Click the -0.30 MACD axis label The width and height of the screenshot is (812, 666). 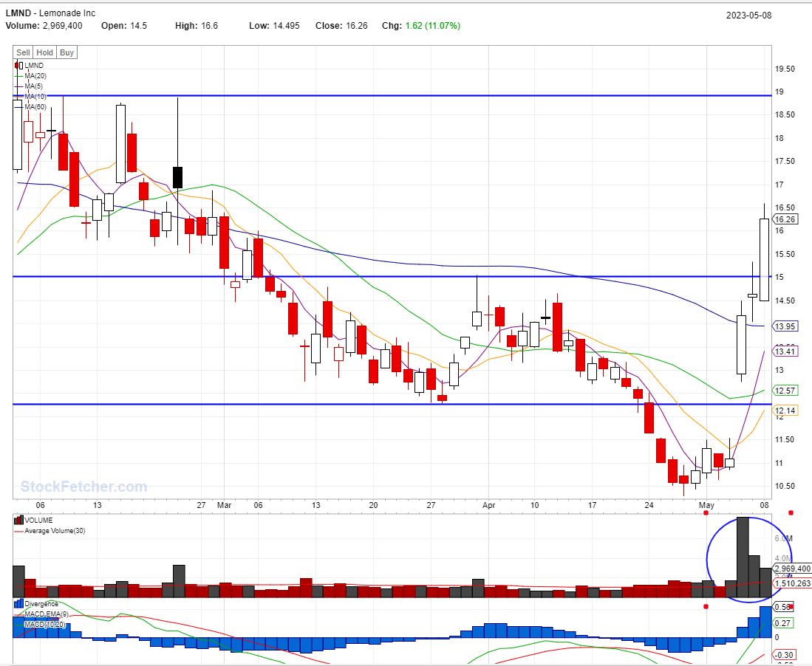(785, 655)
